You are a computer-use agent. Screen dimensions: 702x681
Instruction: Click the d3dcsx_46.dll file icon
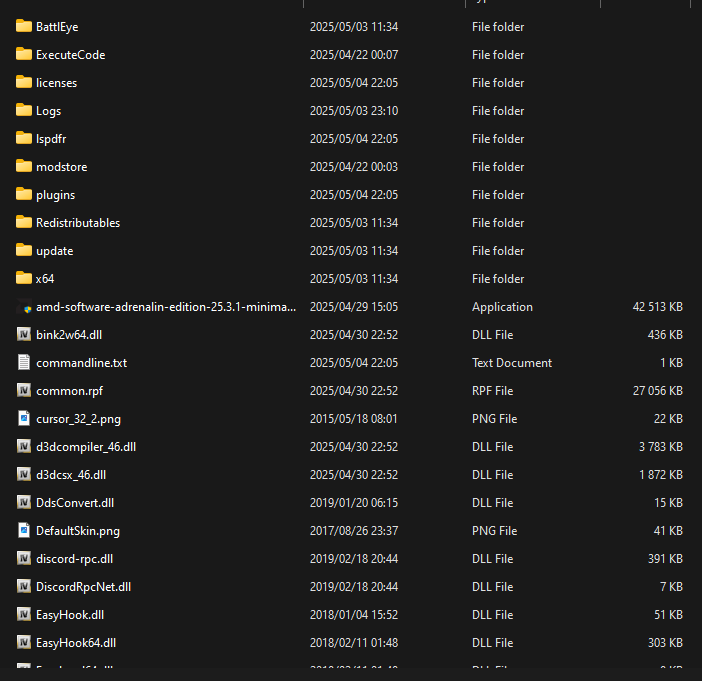click(x=24, y=475)
